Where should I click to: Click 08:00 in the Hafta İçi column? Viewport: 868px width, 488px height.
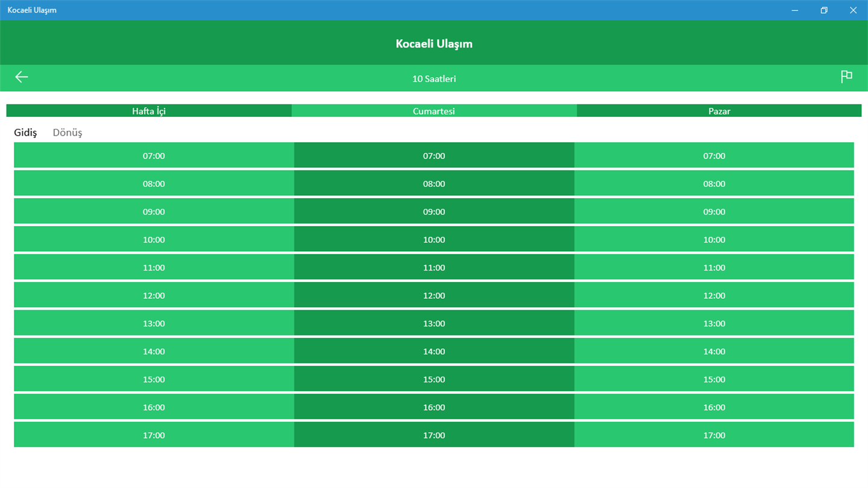[x=154, y=183]
